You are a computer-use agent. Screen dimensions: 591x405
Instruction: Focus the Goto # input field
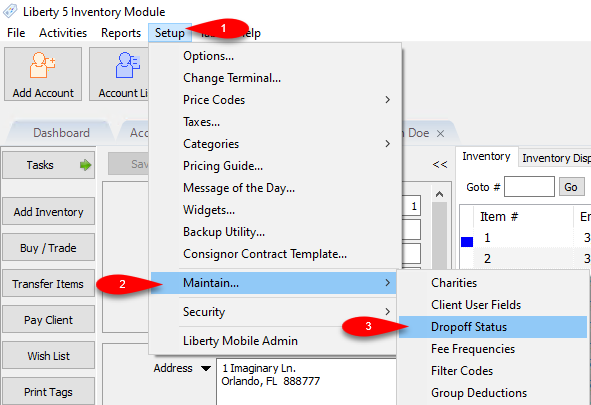click(x=529, y=187)
